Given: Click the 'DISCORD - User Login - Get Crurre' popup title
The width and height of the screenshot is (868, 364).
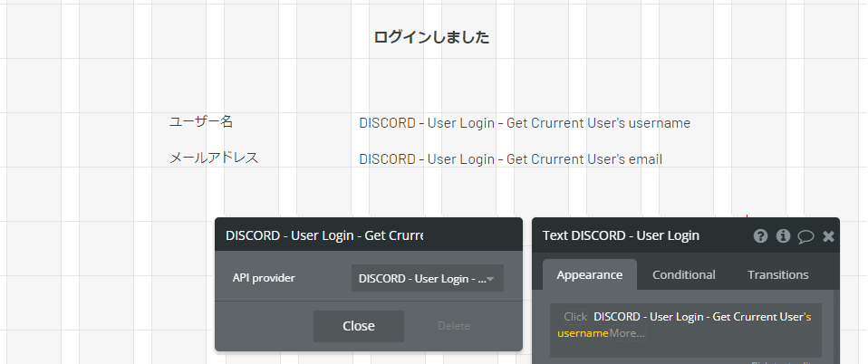Looking at the screenshot, I should (x=324, y=235).
